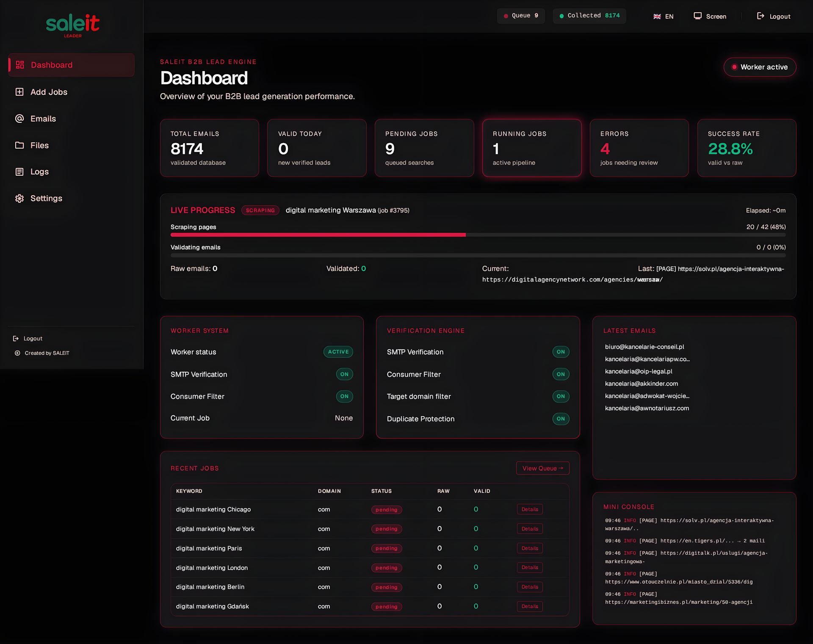This screenshot has width=813, height=644.
Task: Open the Errors 4 card
Action: click(639, 148)
